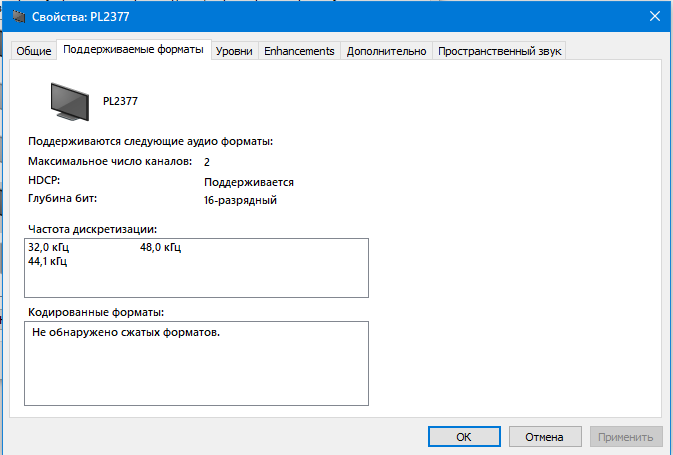
Task: Select the 44,1 кГц sample rate entry
Action: [x=49, y=262]
